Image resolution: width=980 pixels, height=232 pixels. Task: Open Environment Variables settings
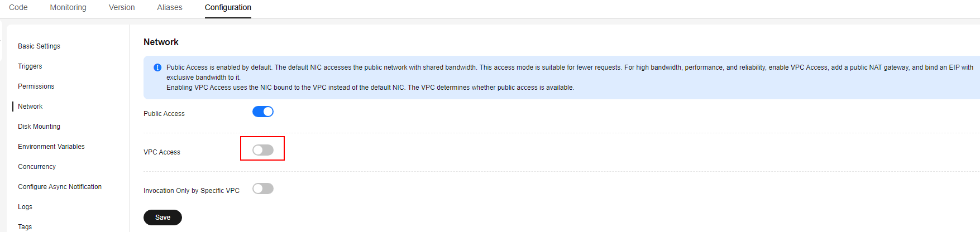tap(51, 147)
